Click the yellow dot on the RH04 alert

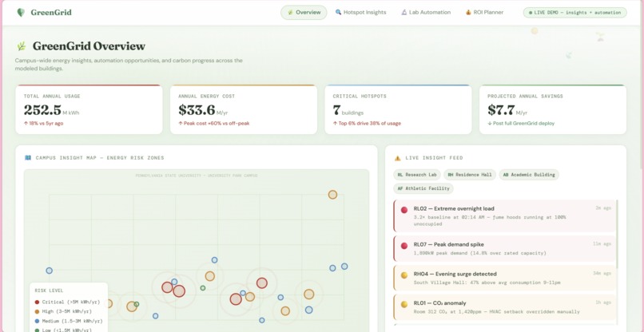tap(404, 275)
